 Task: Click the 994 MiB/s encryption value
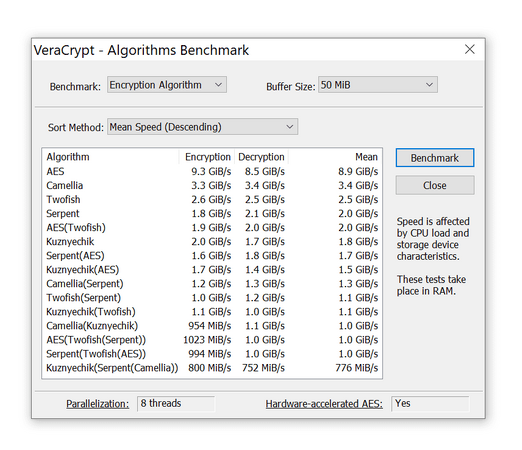point(210,354)
